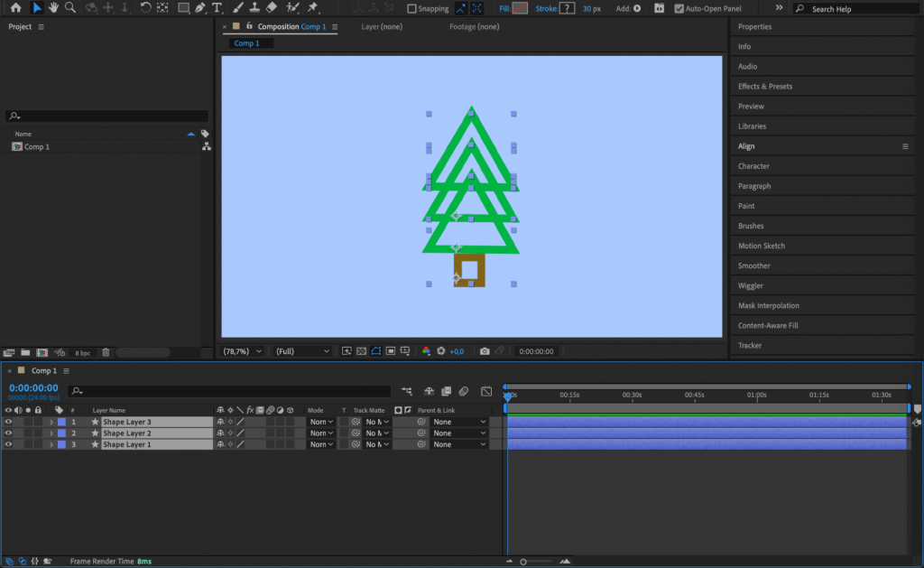
Task: Open the Mode dropdown for Shape Layer 3
Action: [321, 421]
